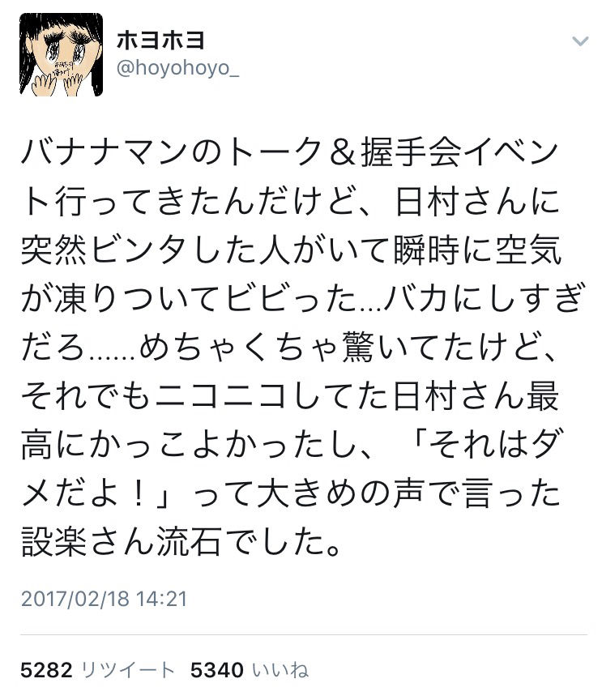The image size is (602, 700).
Task: Click the tweet line starting 高にかっこよかった
Action: 292,445
